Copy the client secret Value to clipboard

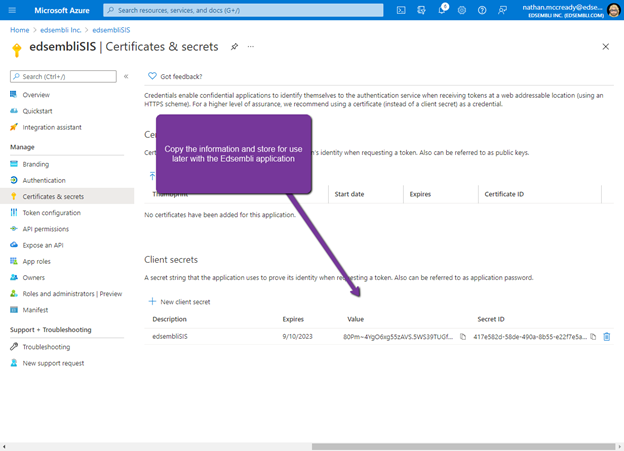coord(463,337)
